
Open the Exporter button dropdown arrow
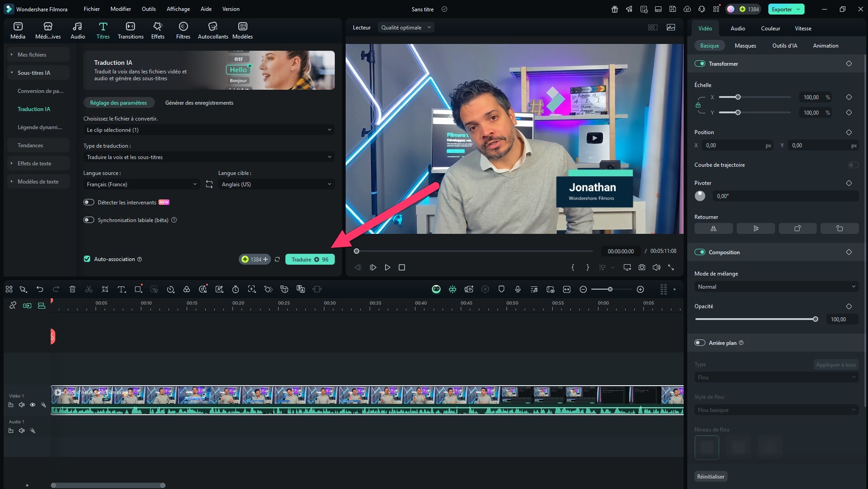798,9
